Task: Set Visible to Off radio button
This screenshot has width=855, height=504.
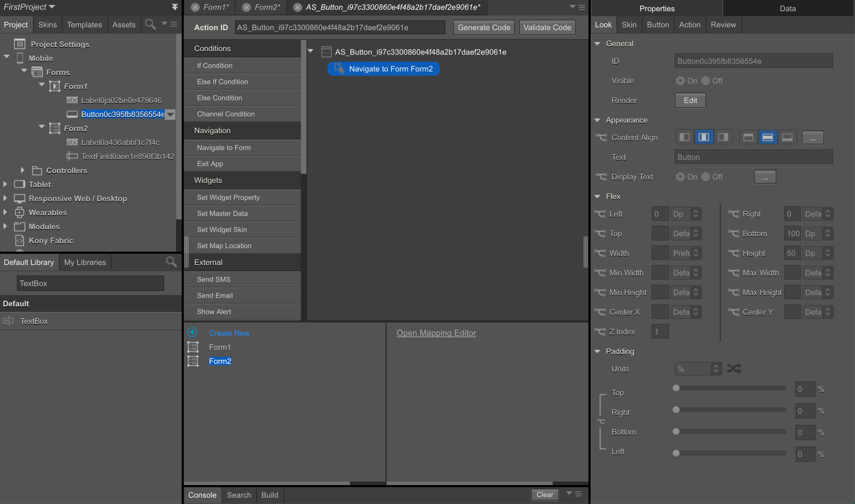Action: 705,81
